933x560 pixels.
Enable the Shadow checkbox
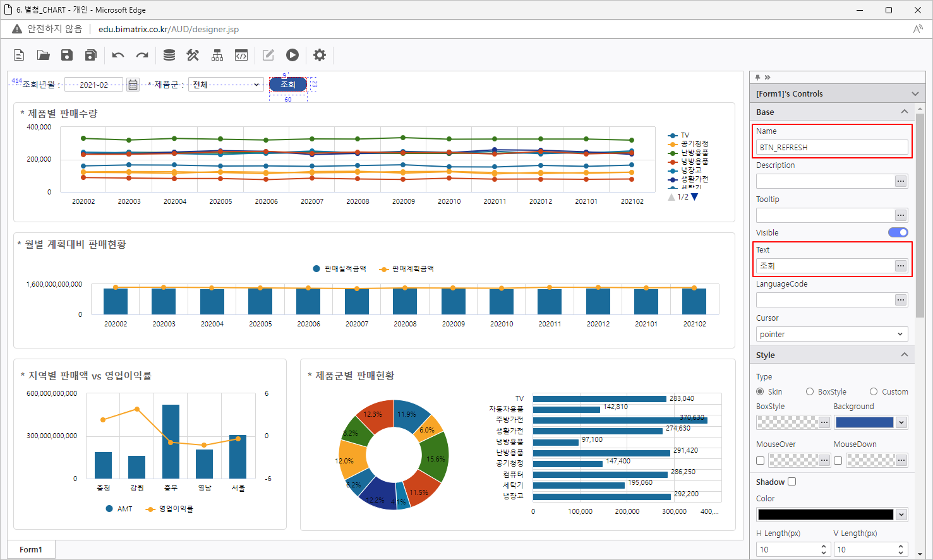coord(792,482)
